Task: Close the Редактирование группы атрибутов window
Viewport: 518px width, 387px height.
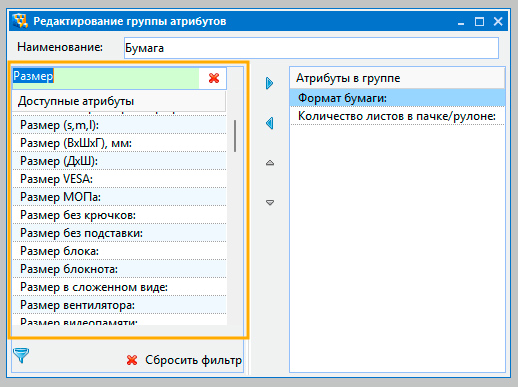Action: pyautogui.click(x=498, y=22)
